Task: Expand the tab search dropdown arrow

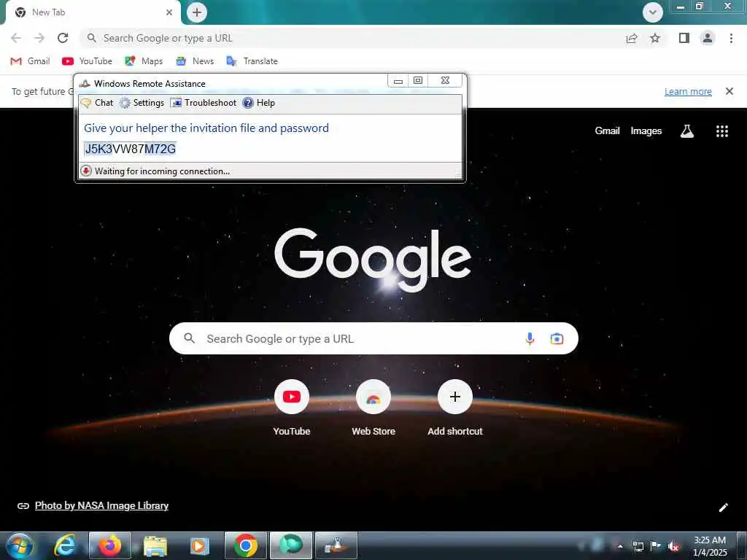Action: (x=653, y=12)
